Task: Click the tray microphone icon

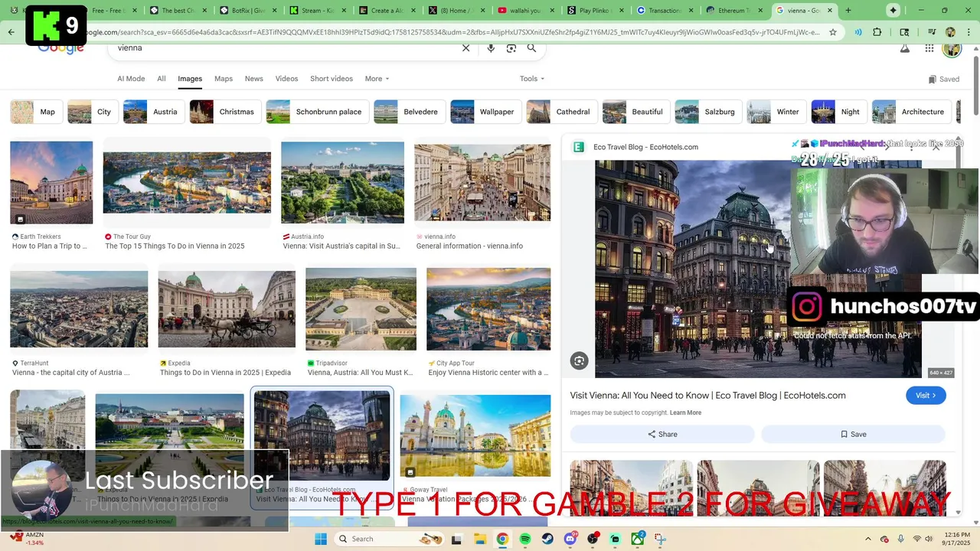Action: click(900, 539)
